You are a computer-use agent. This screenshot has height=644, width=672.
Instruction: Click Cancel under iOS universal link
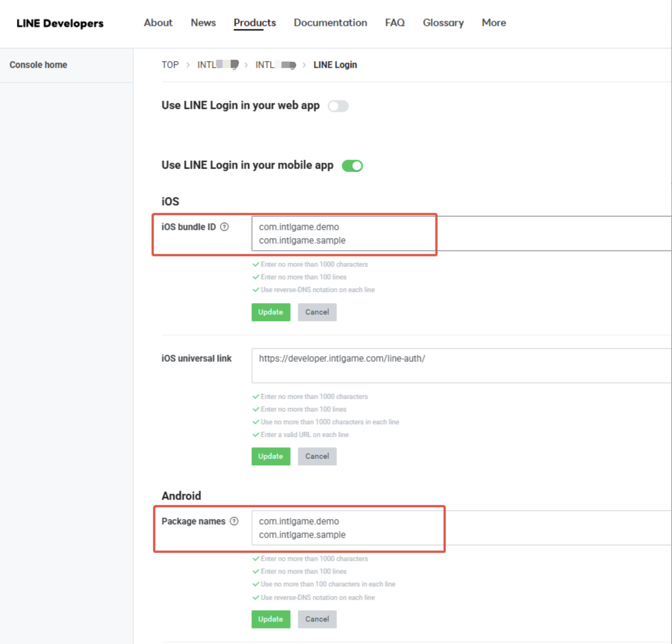pos(317,456)
